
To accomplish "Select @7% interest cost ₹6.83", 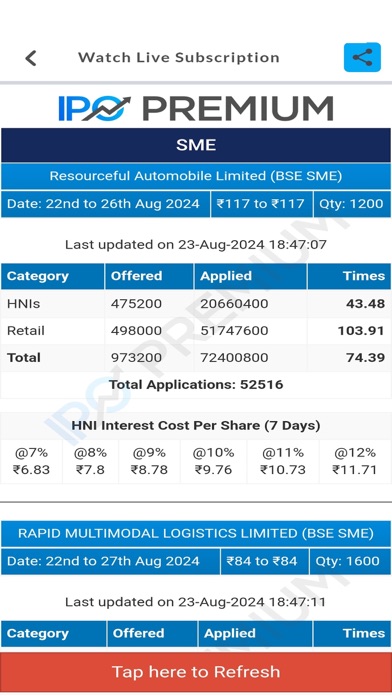I will 31,461.
